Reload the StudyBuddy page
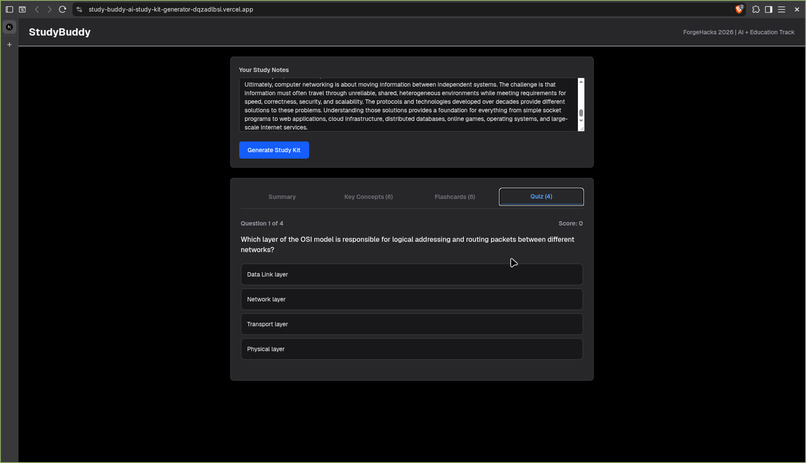The image size is (806, 463). click(62, 9)
